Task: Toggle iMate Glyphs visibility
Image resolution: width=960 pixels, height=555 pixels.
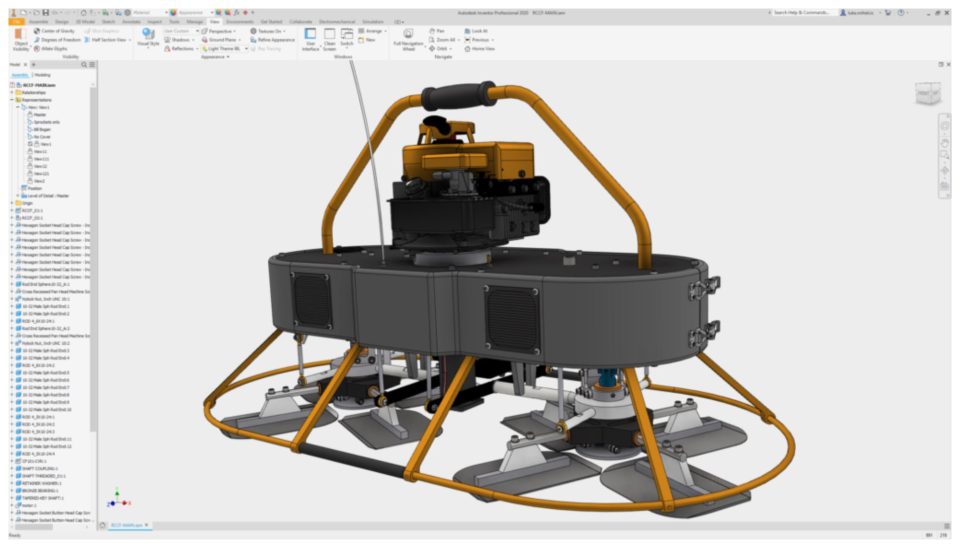Action: [x=54, y=48]
